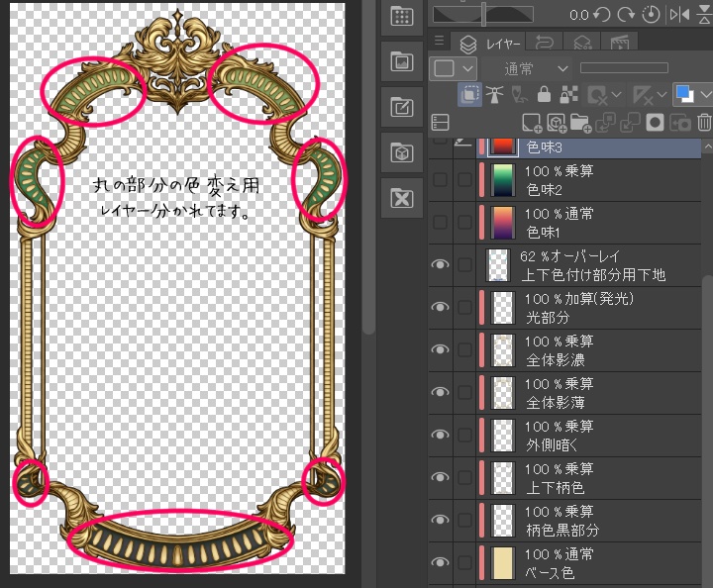Check the box beside 全体影薄 eye
The image size is (713, 588).
pos(464,392)
